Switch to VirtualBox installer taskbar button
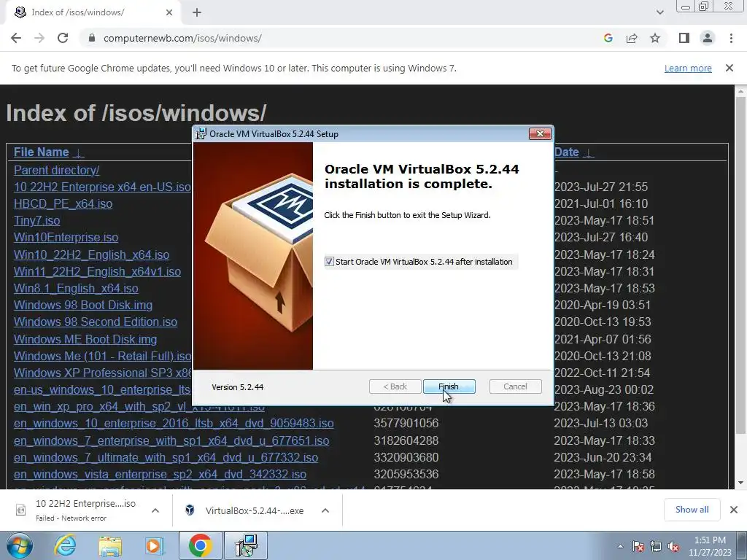 (246, 545)
